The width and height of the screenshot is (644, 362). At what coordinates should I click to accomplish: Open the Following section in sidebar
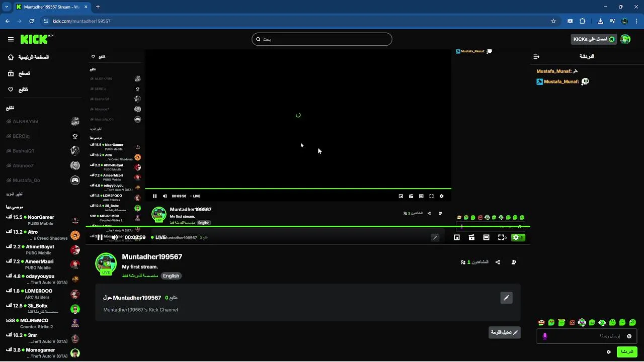click(x=18, y=89)
